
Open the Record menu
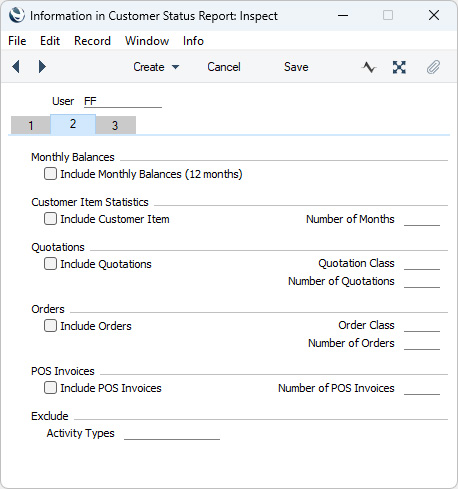pos(92,41)
